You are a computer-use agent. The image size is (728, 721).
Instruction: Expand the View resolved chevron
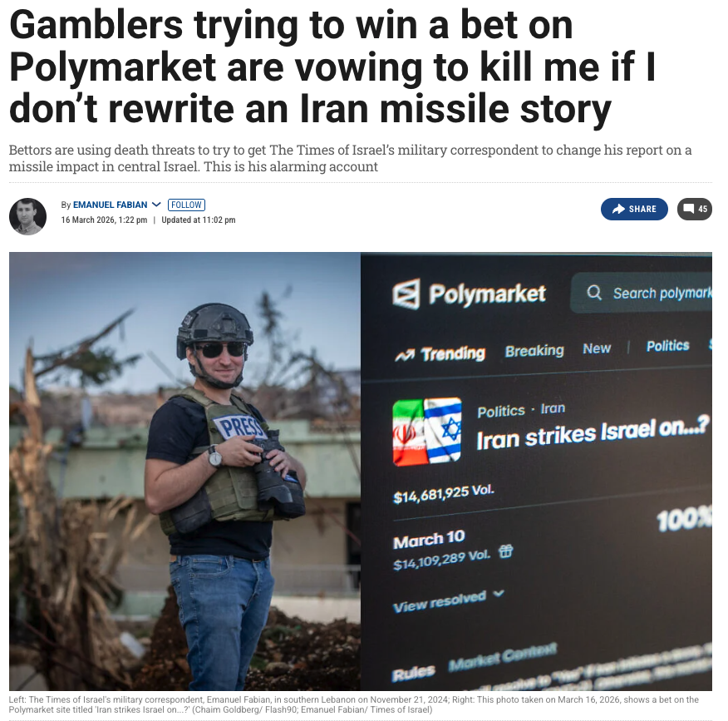[x=498, y=593]
